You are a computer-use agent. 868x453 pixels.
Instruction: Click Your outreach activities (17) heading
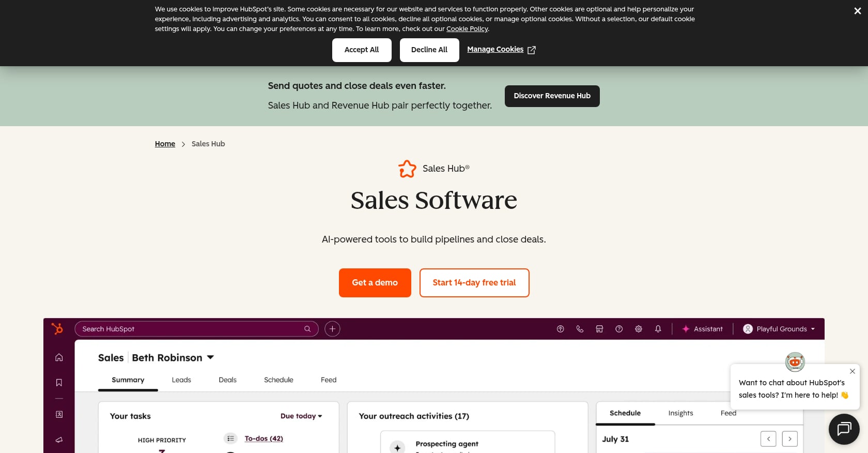coord(414,416)
